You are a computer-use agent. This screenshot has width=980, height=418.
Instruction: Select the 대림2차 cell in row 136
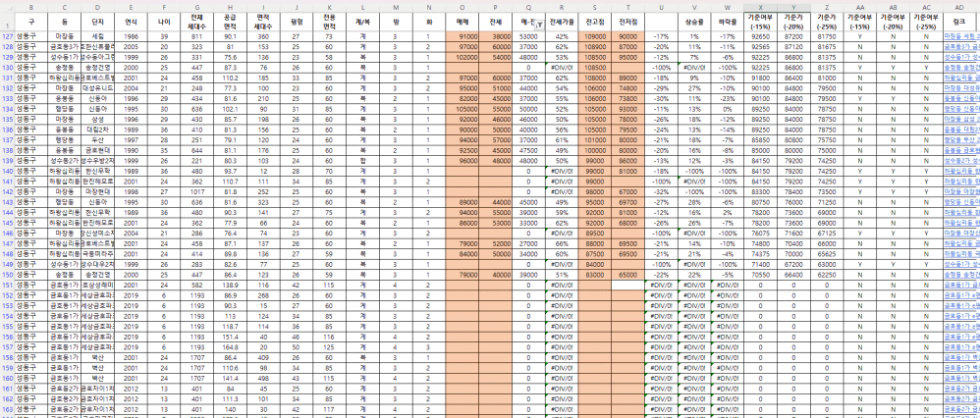[97, 129]
